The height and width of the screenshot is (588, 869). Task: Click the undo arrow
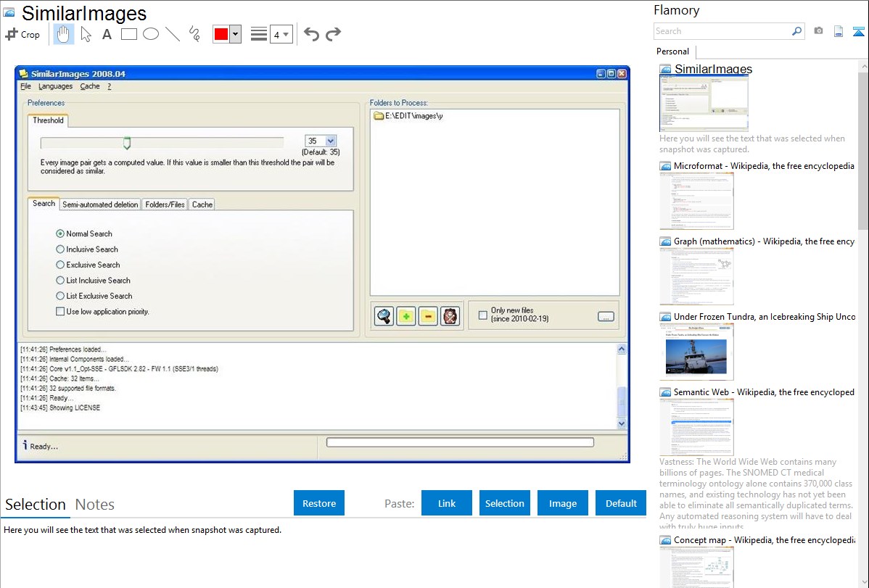[x=311, y=34]
